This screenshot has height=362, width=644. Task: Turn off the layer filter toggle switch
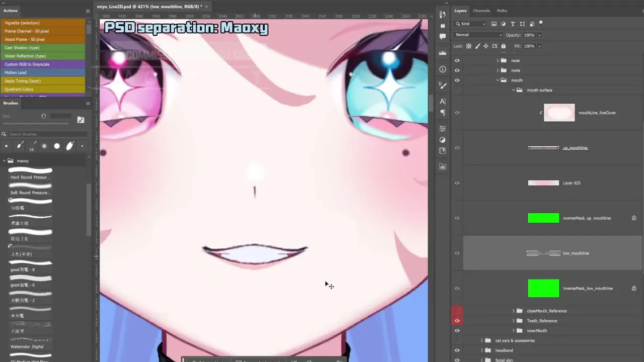pyautogui.click(x=541, y=23)
